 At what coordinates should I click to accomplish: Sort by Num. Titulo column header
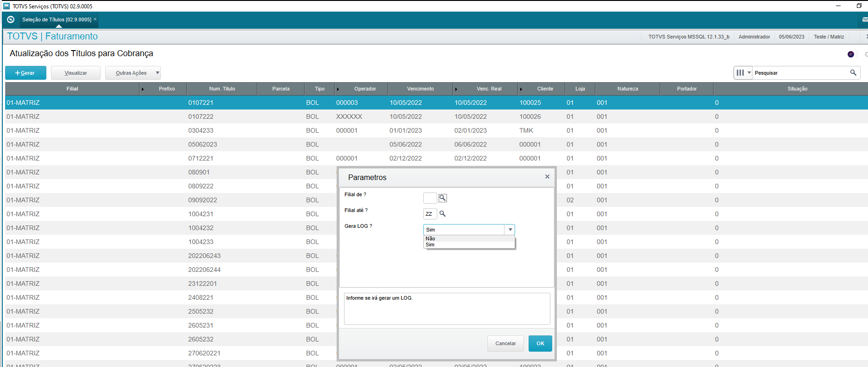point(222,89)
